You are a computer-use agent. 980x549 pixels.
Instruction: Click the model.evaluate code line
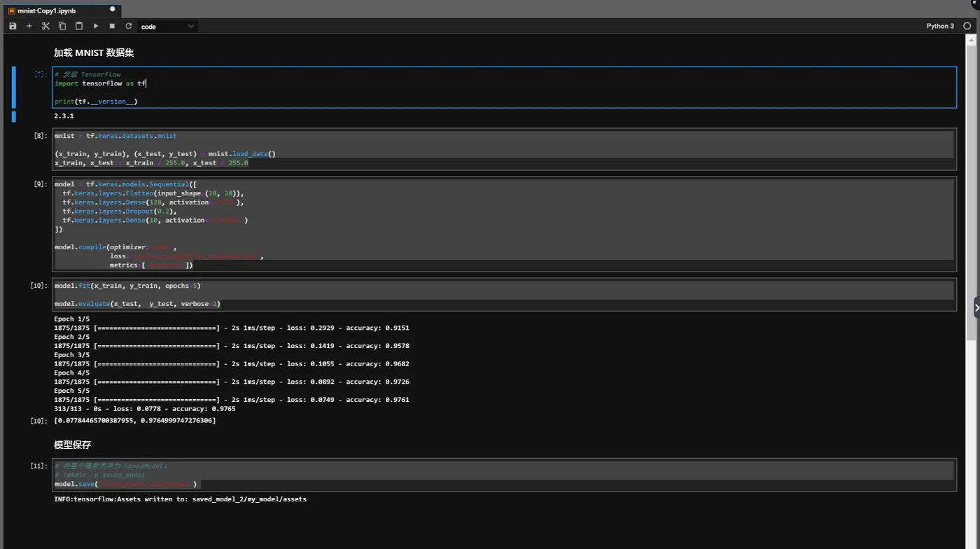click(x=137, y=304)
